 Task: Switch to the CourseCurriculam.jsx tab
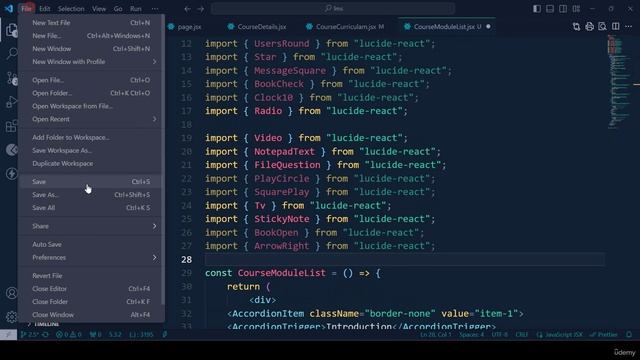tap(345, 27)
